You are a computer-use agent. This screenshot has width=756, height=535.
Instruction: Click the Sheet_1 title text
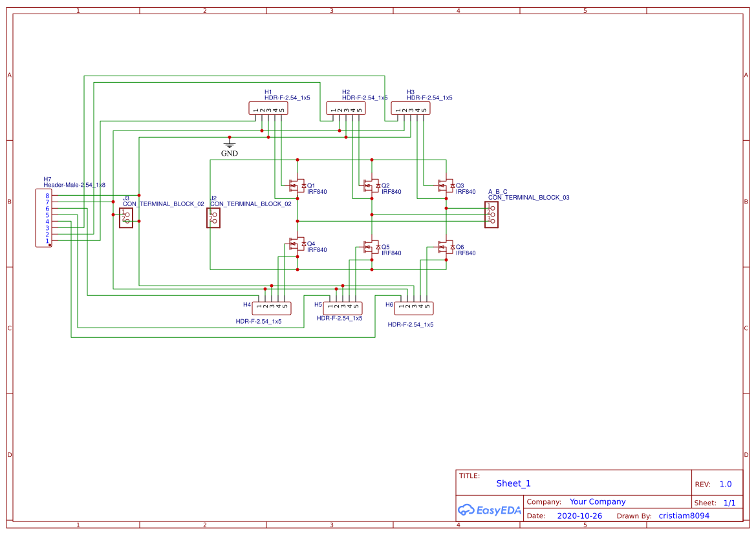513,483
